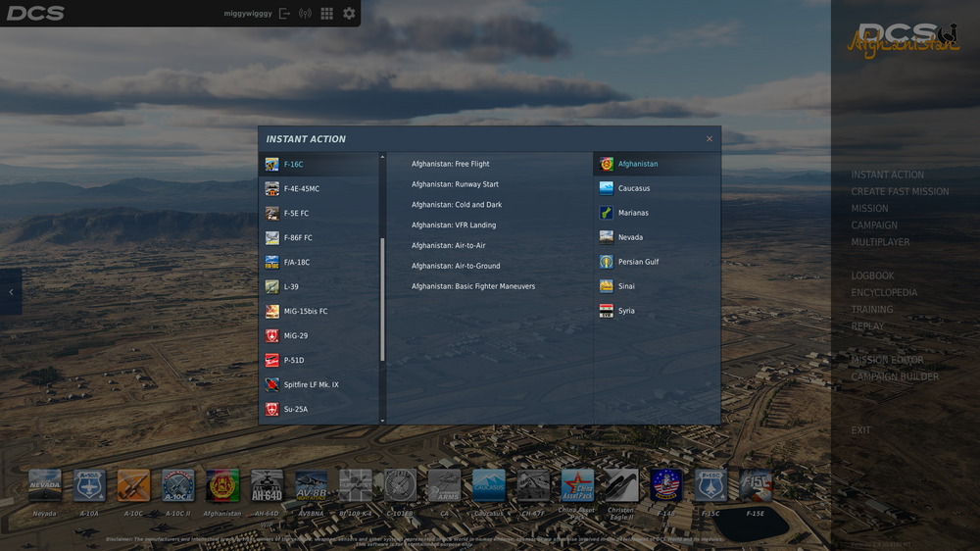Screen dimensions: 980x551
Task: Open the F-15C module thumbnail
Action: click(710, 485)
